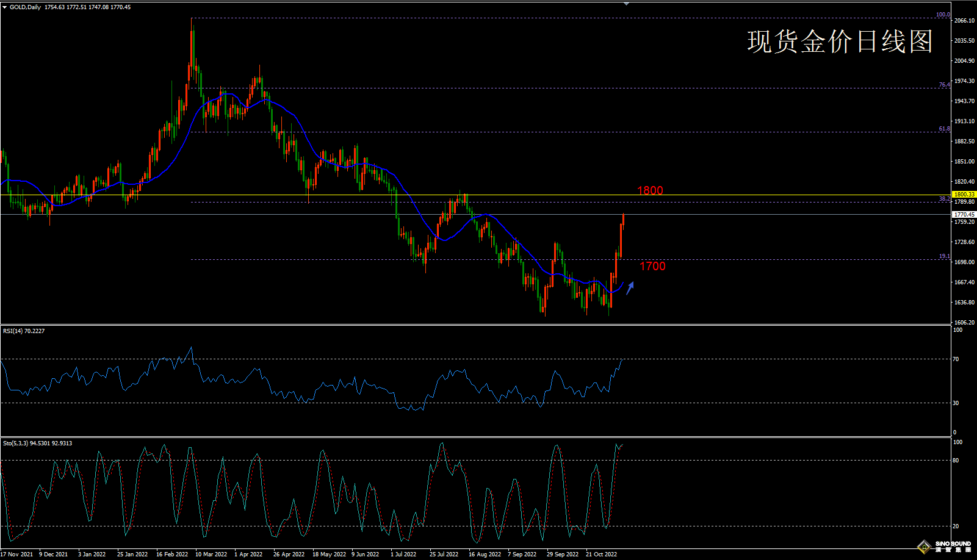977x560 pixels.
Task: Click the yellow 1800.33 price tag
Action: pyautogui.click(x=964, y=195)
